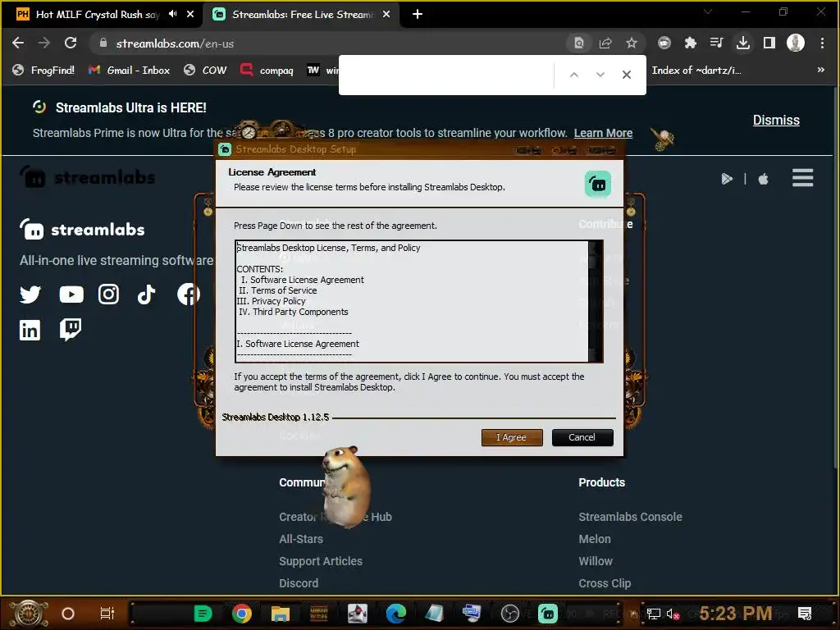Open the Windows Start button
This screenshot has width=840, height=630.
(x=29, y=614)
